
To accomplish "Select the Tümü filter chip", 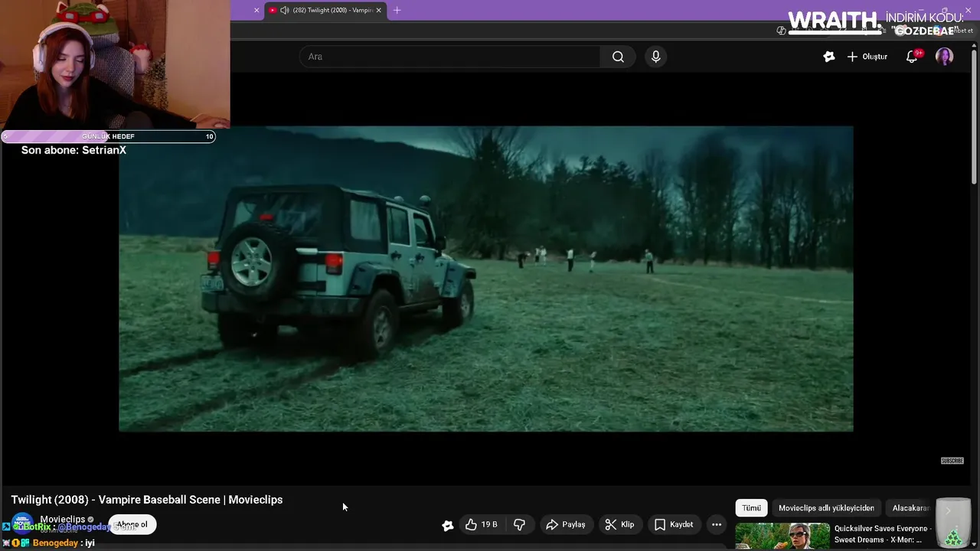I will point(751,508).
